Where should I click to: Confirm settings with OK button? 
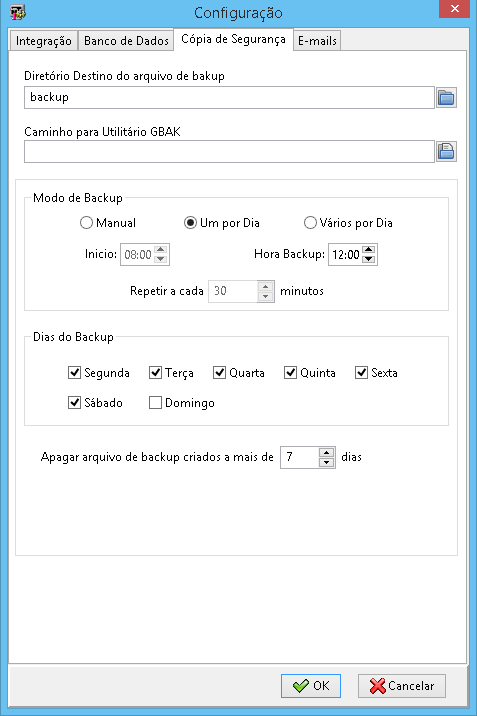311,685
